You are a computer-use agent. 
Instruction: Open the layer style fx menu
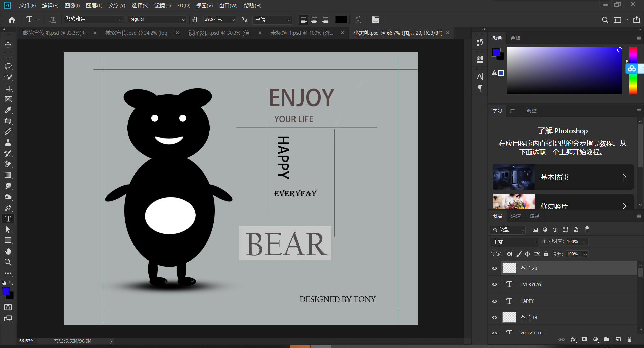pyautogui.click(x=573, y=339)
